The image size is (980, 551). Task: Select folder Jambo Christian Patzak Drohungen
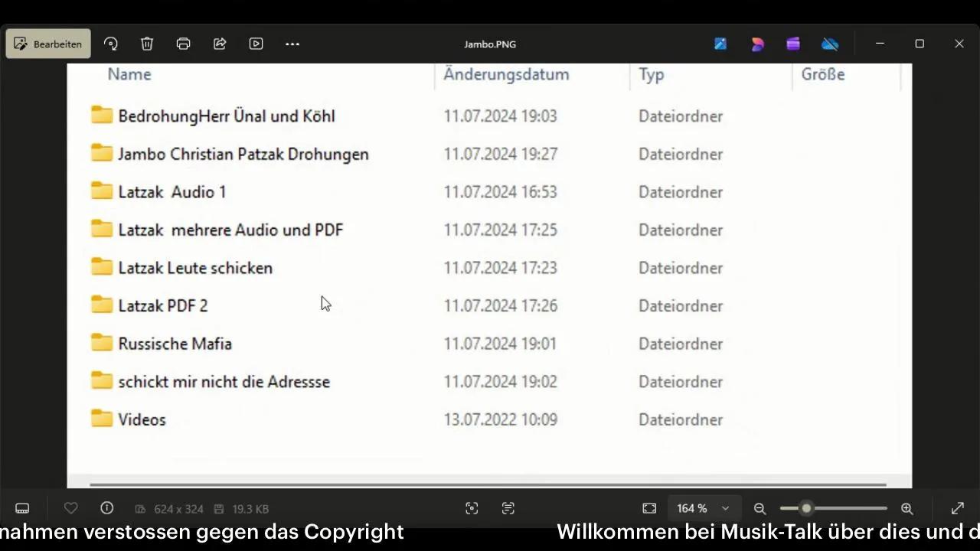point(243,154)
